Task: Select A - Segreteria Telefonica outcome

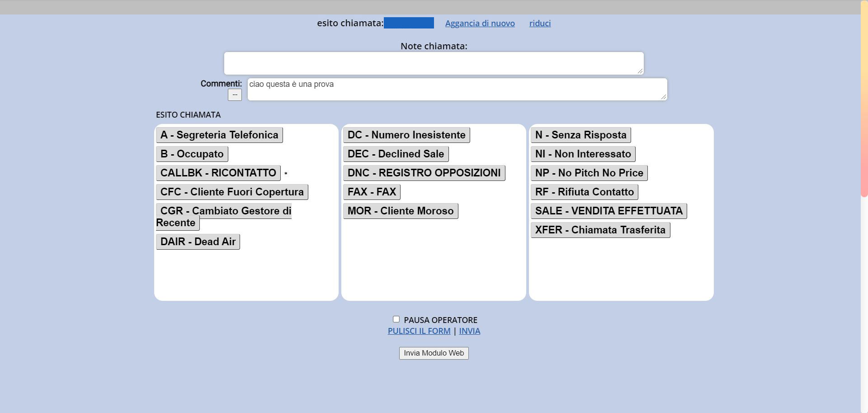Action: click(219, 135)
